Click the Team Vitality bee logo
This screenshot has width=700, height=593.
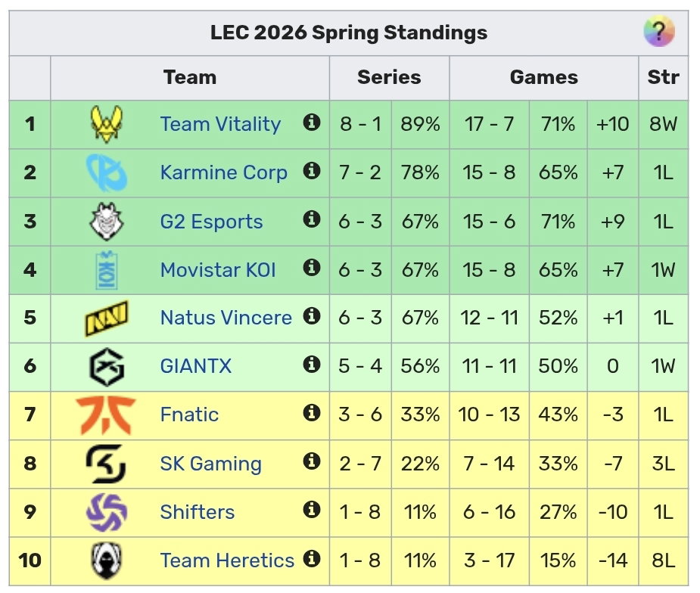106,124
